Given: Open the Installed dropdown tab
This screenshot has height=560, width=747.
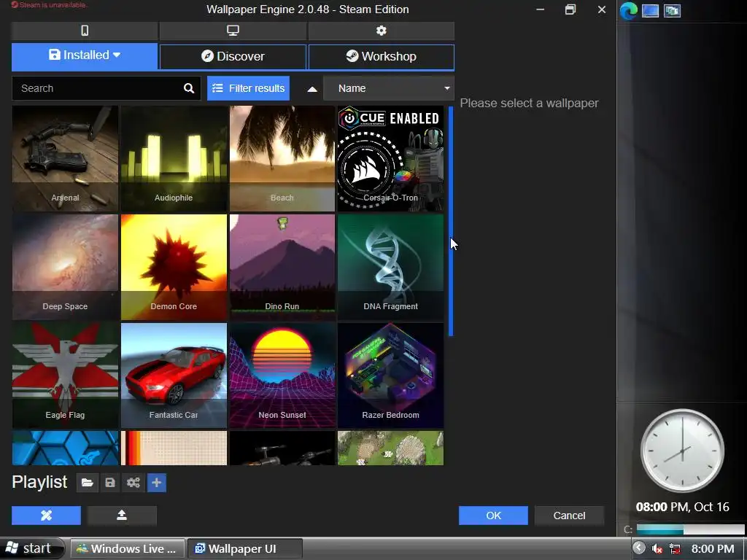Looking at the screenshot, I should (x=85, y=56).
